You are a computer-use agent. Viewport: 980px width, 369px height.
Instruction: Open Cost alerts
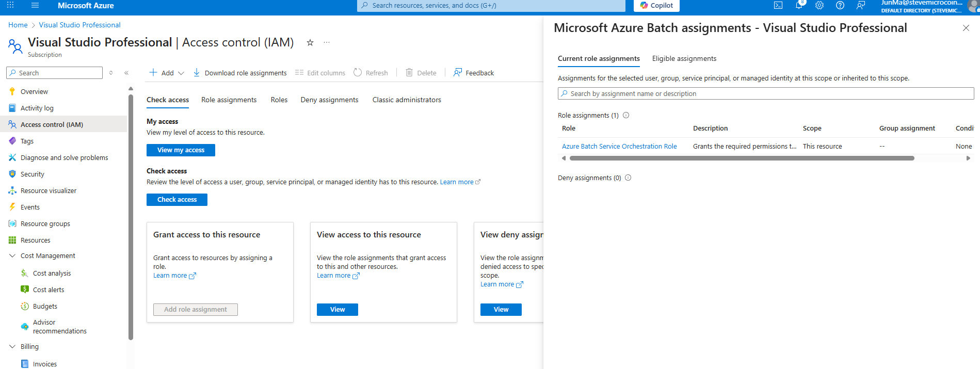pyautogui.click(x=49, y=290)
